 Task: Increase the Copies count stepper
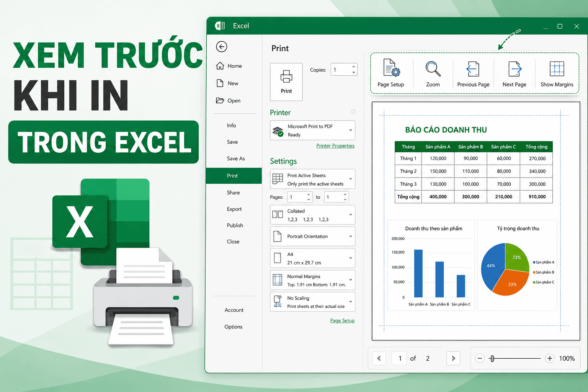(x=354, y=67)
